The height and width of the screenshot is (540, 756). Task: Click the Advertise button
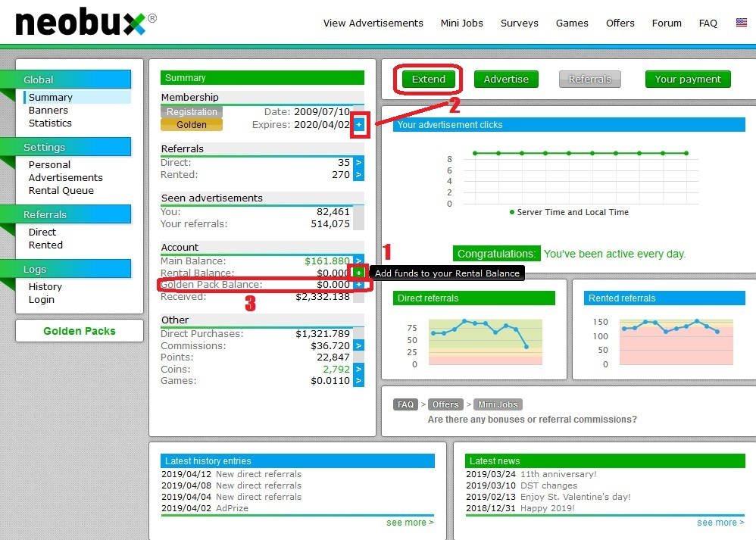pos(506,79)
